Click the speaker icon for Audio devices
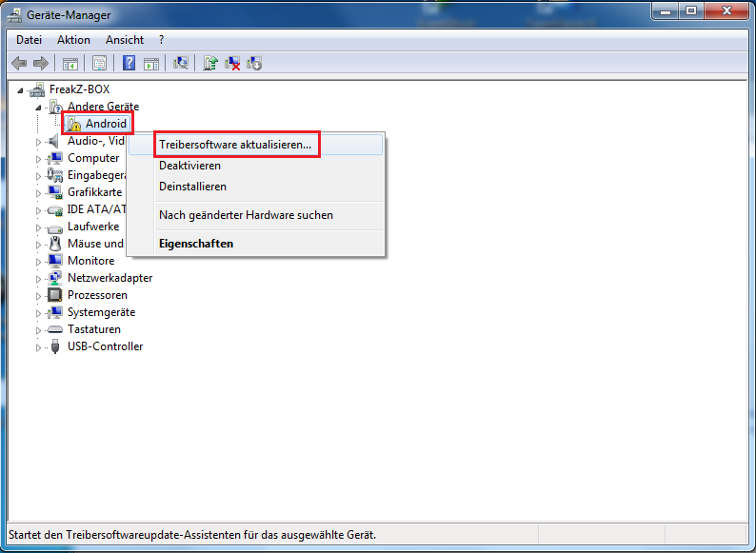756x553 pixels. click(53, 141)
